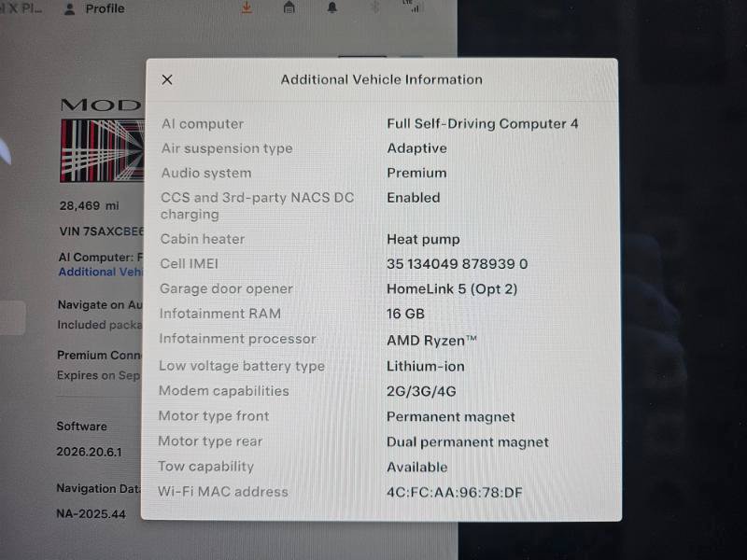
Task: Tap the navigation data version 'NA-2025.44'
Action: (x=91, y=514)
